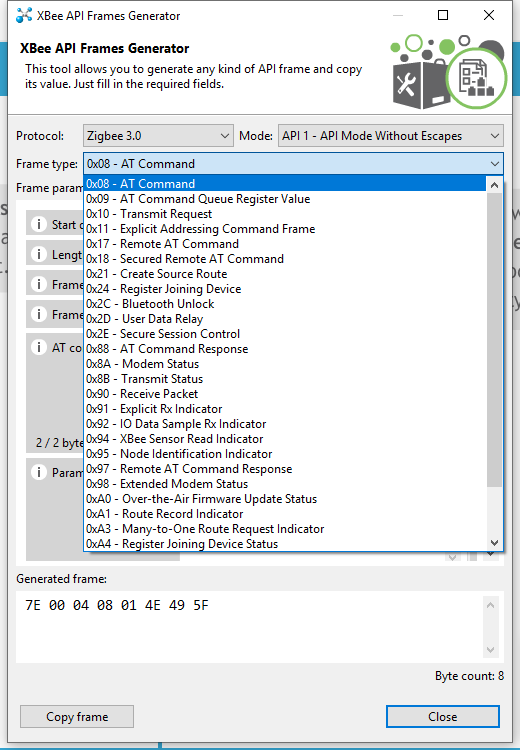Select 0x88 - AT Command Response

285,349
